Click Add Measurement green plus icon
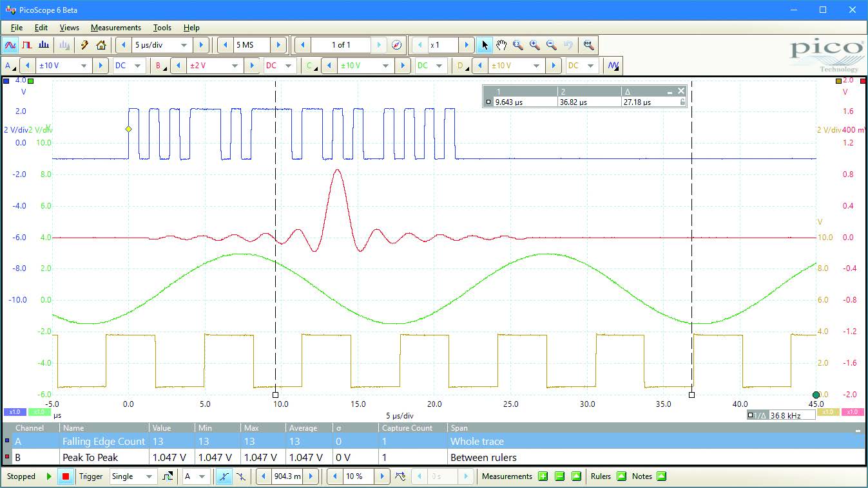 pyautogui.click(x=543, y=476)
